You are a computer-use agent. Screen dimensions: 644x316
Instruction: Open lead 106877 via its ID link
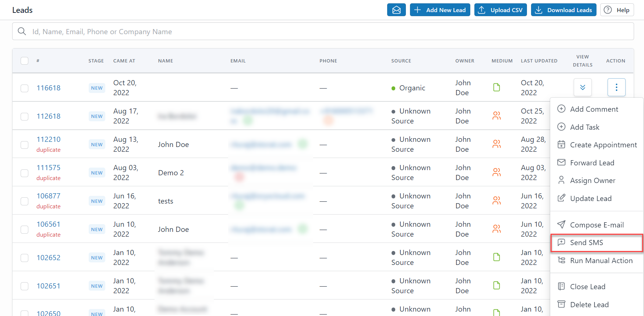[x=48, y=196]
